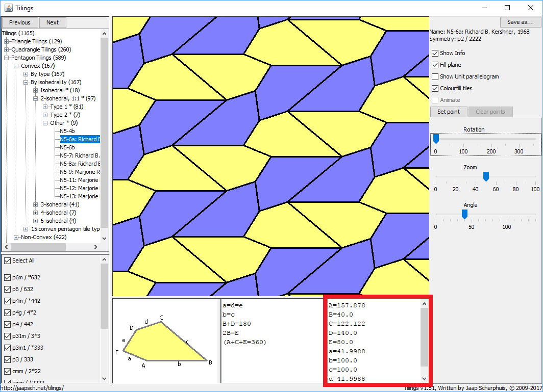543x392 pixels.
Task: Click the symmetry list scroll-down arrow
Action: click(105, 379)
